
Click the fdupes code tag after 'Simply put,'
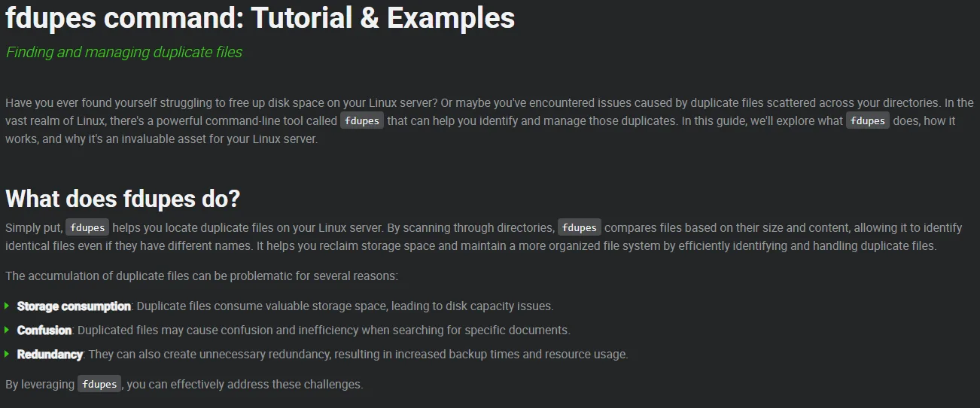click(87, 227)
